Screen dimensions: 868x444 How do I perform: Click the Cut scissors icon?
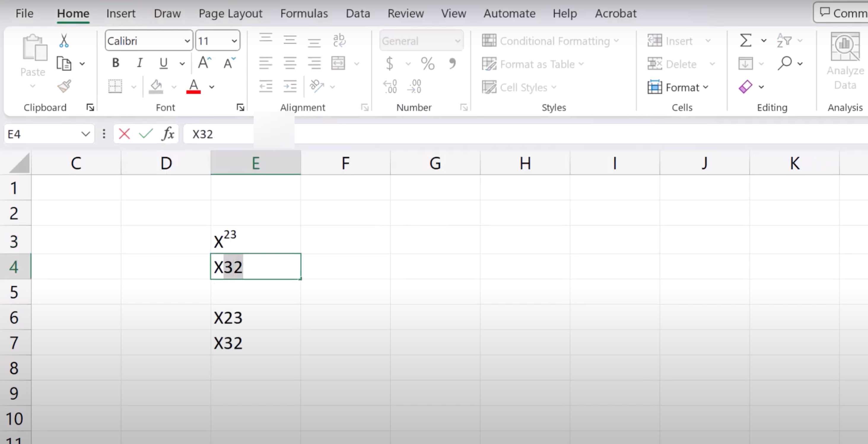click(64, 40)
